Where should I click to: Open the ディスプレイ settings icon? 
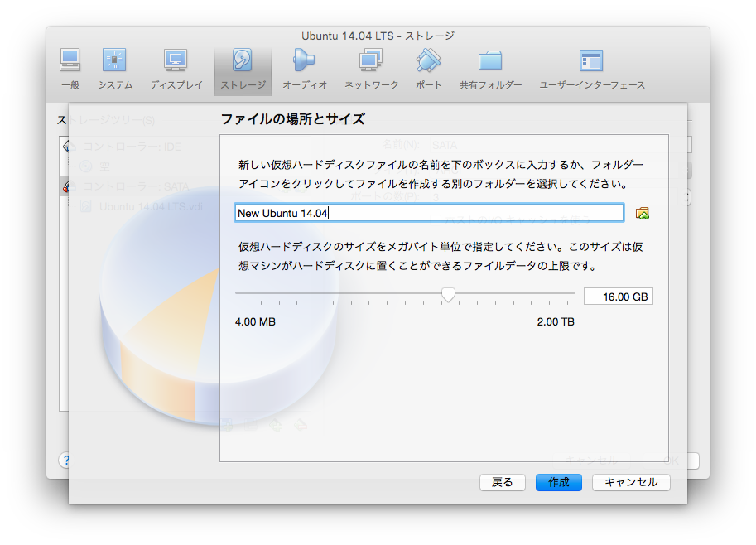coord(176,70)
